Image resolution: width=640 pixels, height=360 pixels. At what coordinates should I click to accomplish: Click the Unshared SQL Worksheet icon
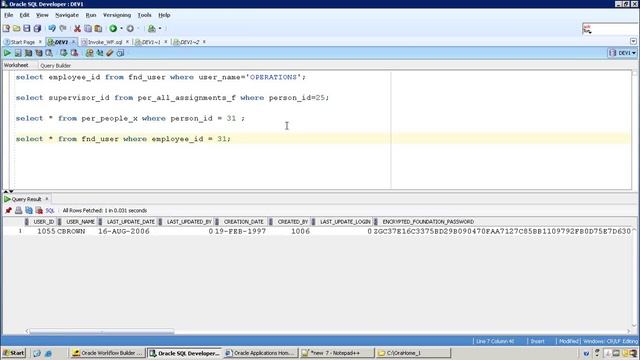(89, 53)
